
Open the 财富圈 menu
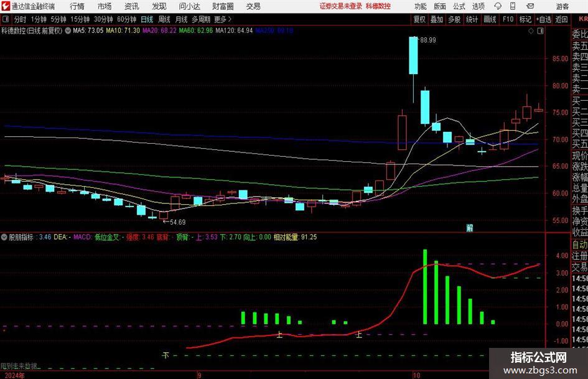(x=223, y=6)
